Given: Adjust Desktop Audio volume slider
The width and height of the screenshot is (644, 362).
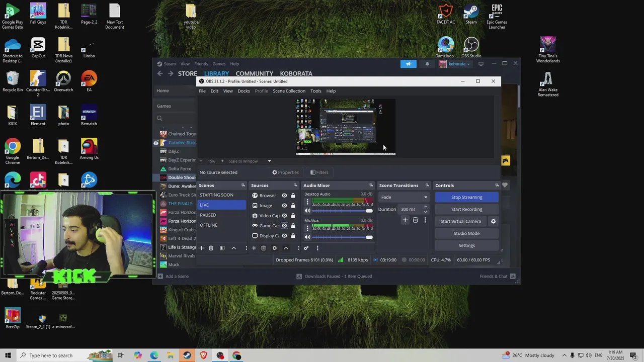Looking at the screenshot, I should point(342,211).
